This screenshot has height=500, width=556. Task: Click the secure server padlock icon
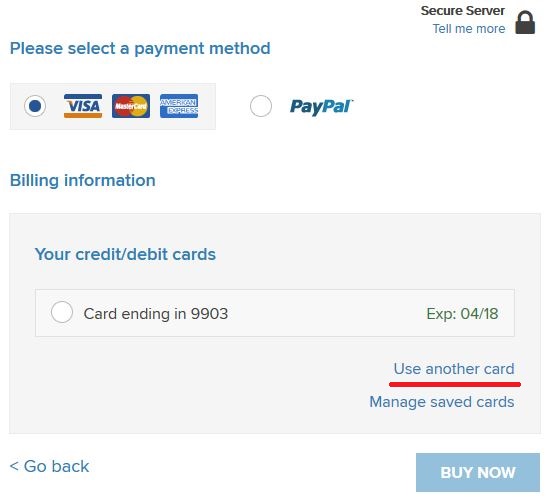525,22
